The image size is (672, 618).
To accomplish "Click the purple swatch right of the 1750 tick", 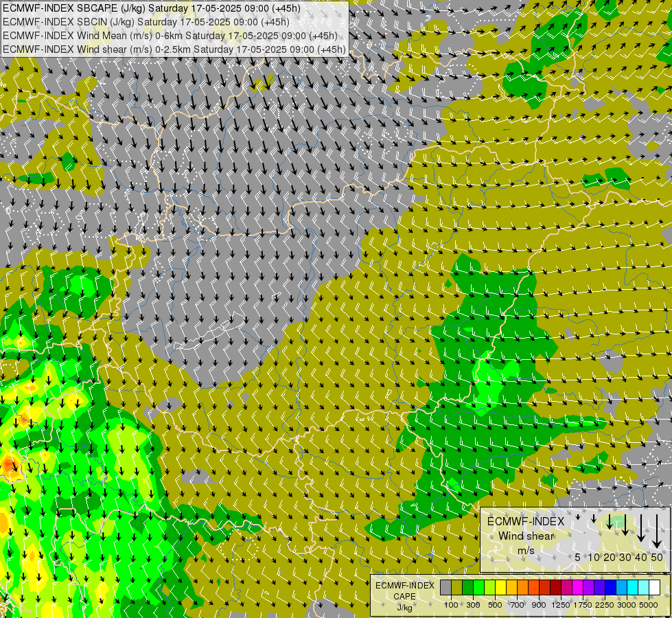I will 588,588.
